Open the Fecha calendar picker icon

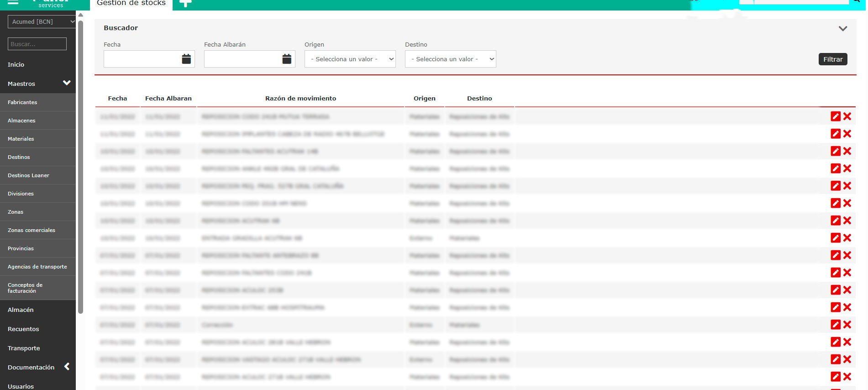point(186,59)
